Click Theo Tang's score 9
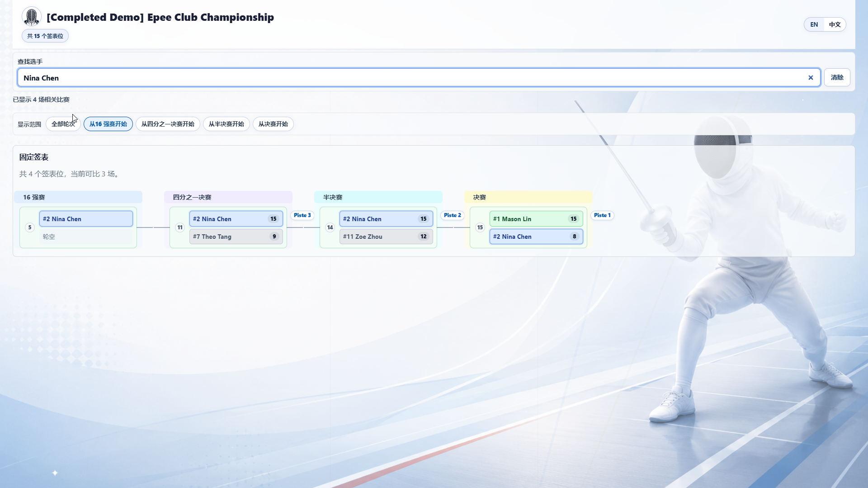868x488 pixels. click(x=274, y=237)
